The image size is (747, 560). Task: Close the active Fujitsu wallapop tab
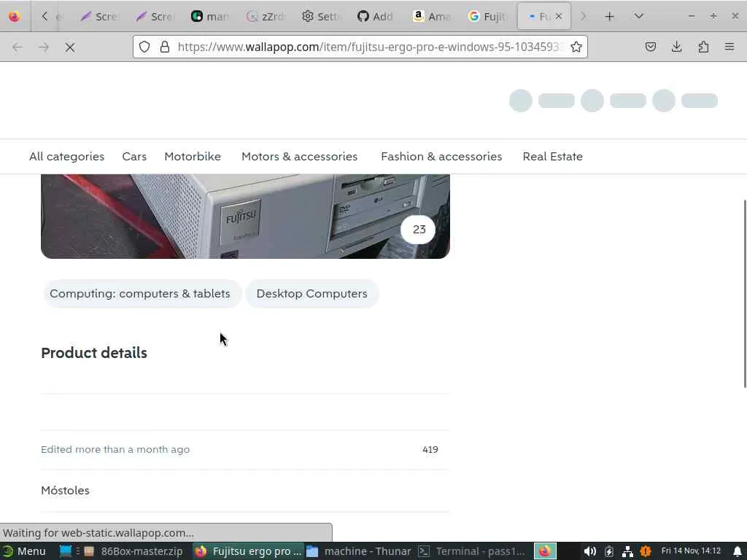click(559, 16)
